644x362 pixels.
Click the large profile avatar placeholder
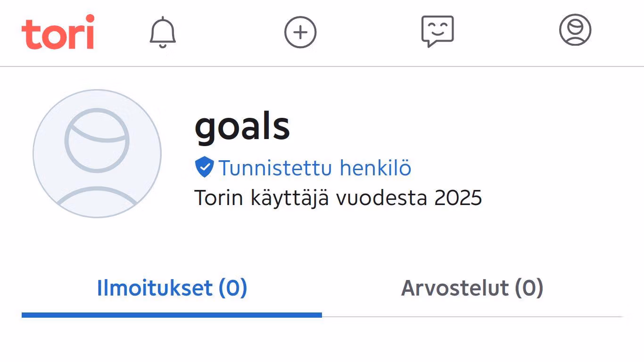coord(97,154)
